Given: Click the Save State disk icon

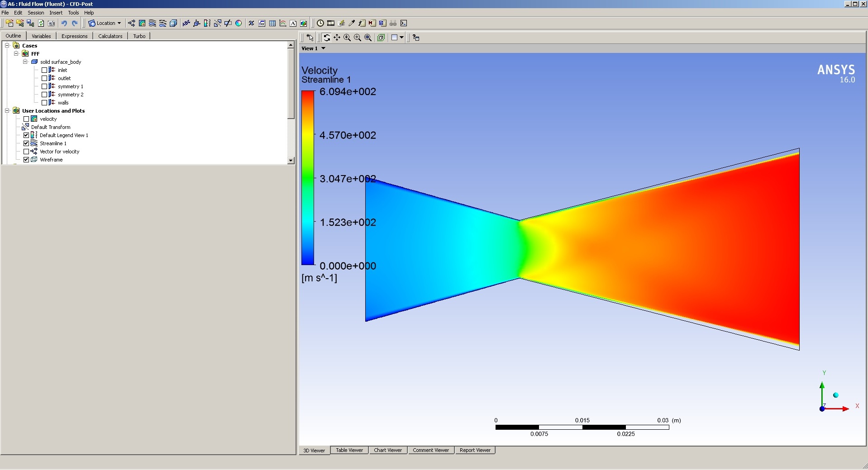Looking at the screenshot, I should point(30,23).
